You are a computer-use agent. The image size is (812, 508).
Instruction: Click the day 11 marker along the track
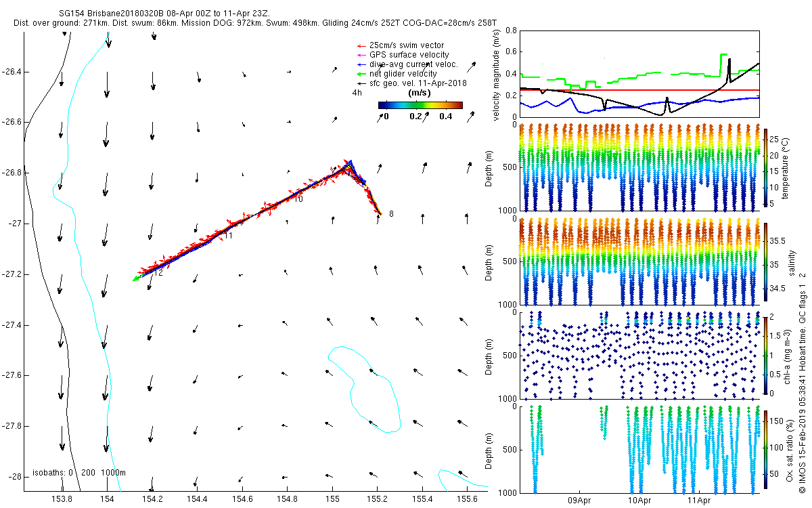click(229, 235)
